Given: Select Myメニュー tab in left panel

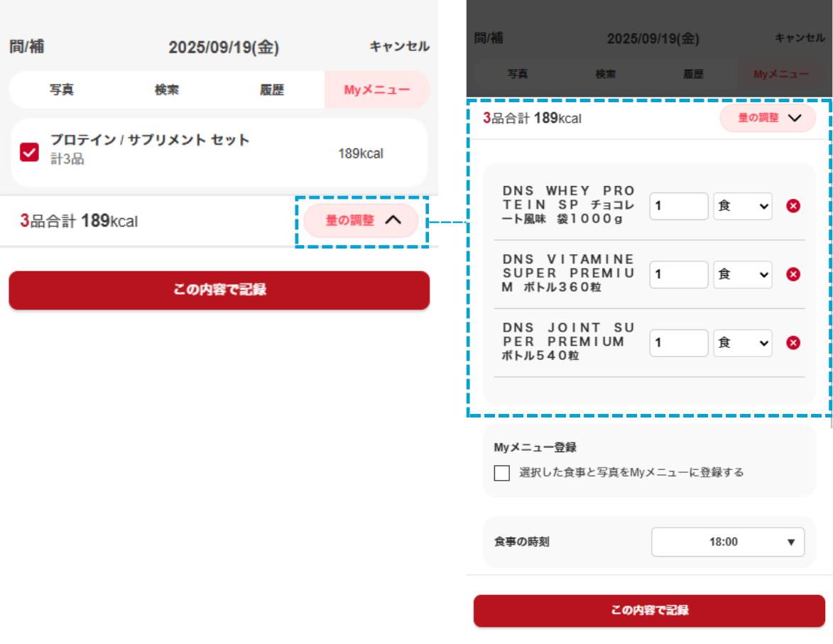Looking at the screenshot, I should tap(376, 90).
